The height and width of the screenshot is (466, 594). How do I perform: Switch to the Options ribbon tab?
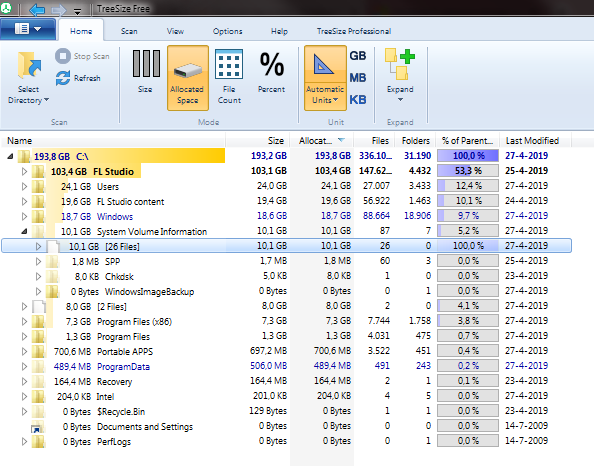[227, 31]
